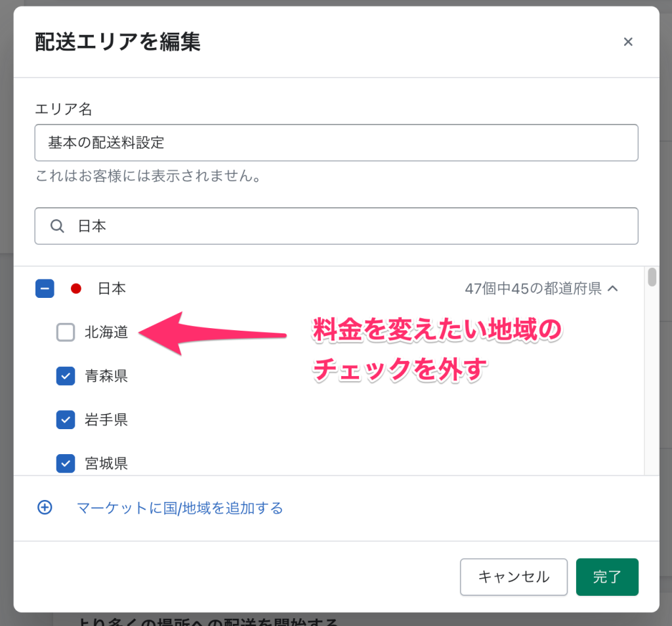Click the search magnifier icon

point(57,226)
